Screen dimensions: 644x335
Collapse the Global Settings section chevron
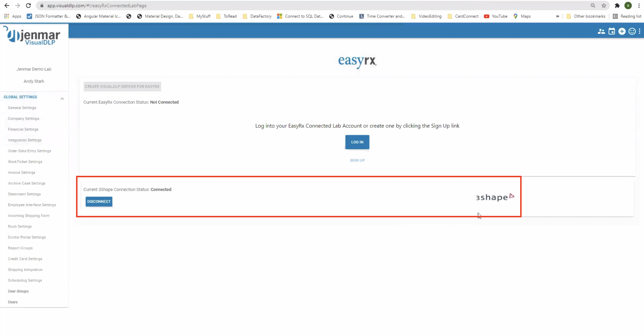pos(62,98)
